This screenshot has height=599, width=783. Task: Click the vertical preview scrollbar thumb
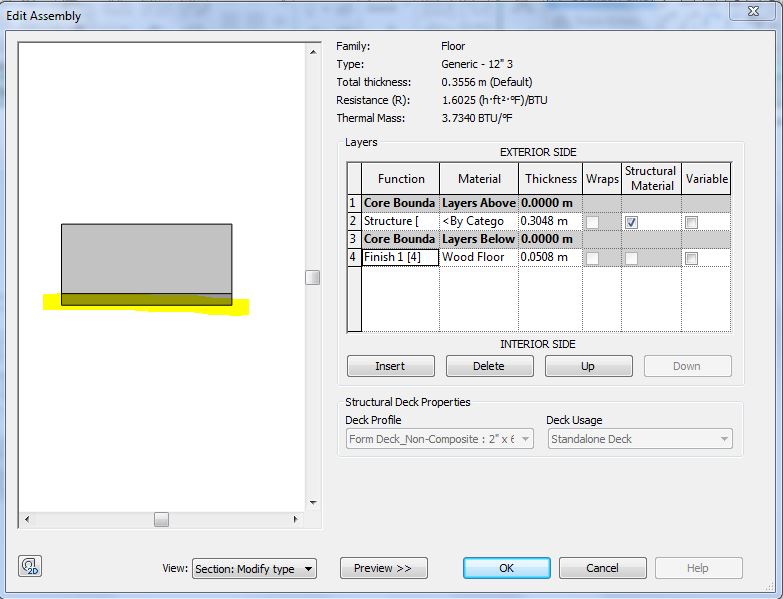313,278
